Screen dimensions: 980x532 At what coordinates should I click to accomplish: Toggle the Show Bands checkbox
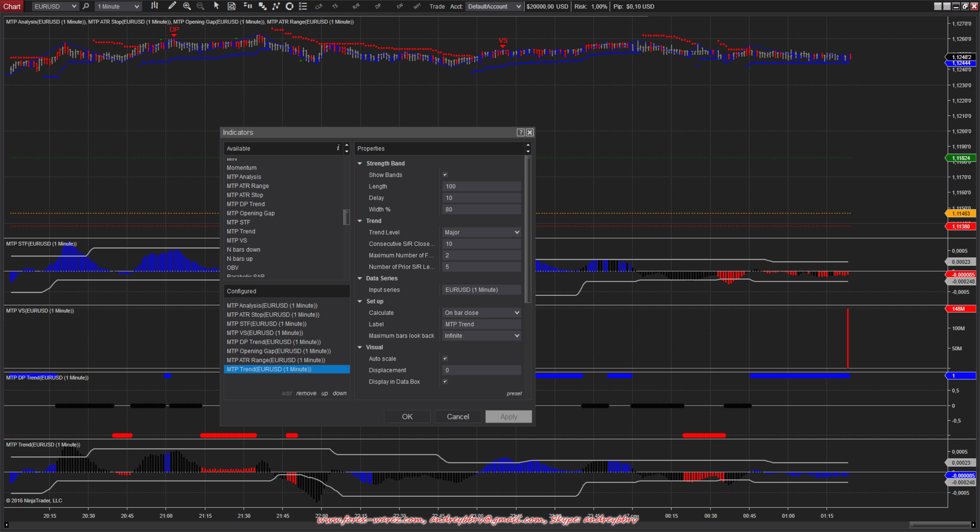[445, 175]
